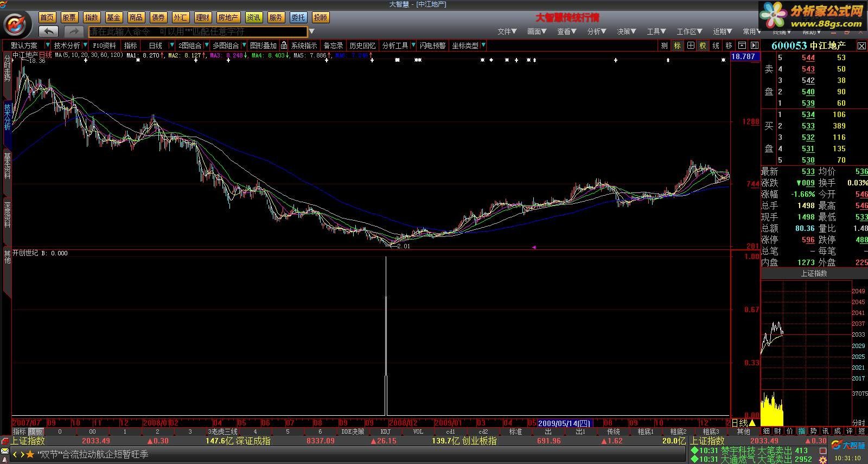Click the Dazhihui logo globe icon
This screenshot has width=868, height=464.
click(x=16, y=24)
